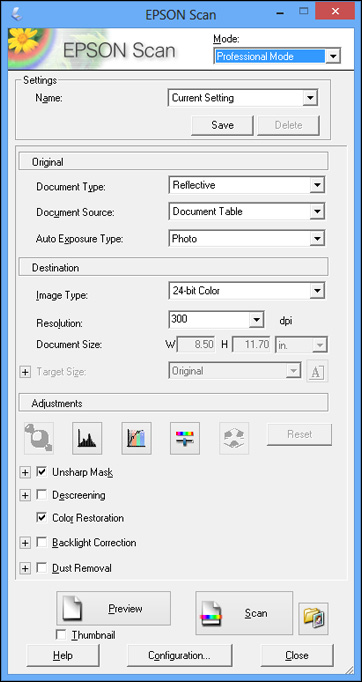This screenshot has height=682, width=362.
Task: Open the Image Adjustment color slider icon
Action: pyautogui.click(x=185, y=438)
